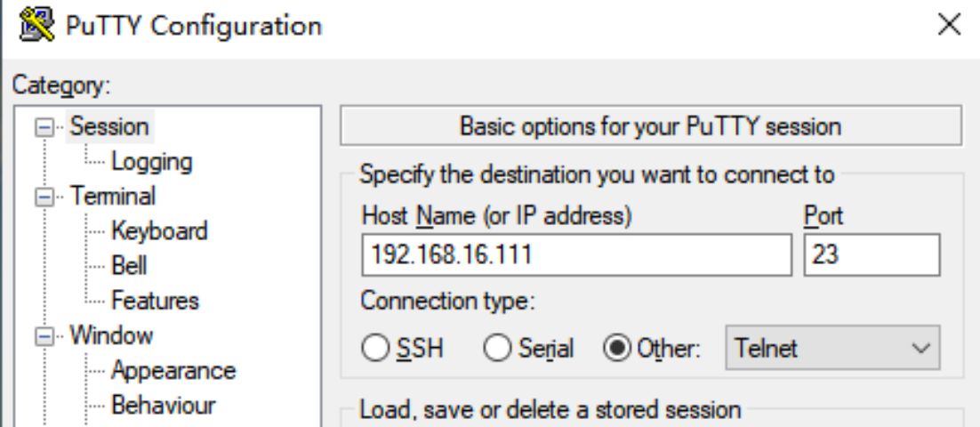Collapse the Terminal tree node
The image size is (980, 427).
click(44, 197)
